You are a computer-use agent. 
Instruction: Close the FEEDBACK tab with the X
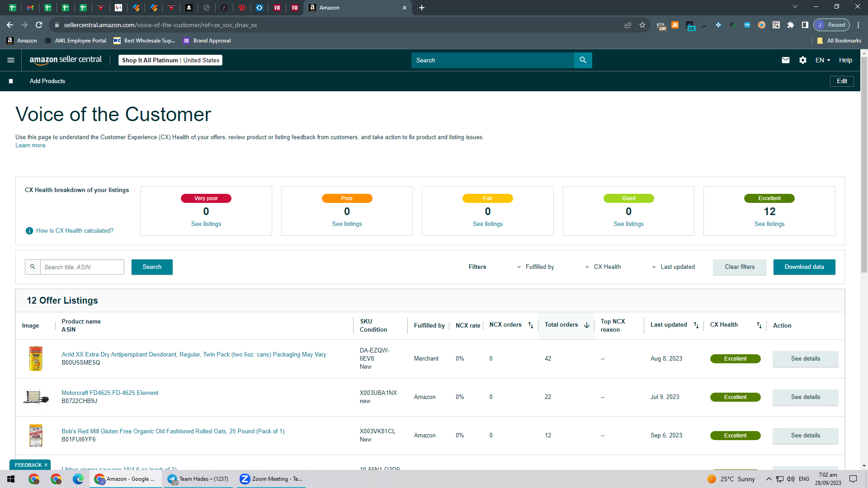coord(46,465)
